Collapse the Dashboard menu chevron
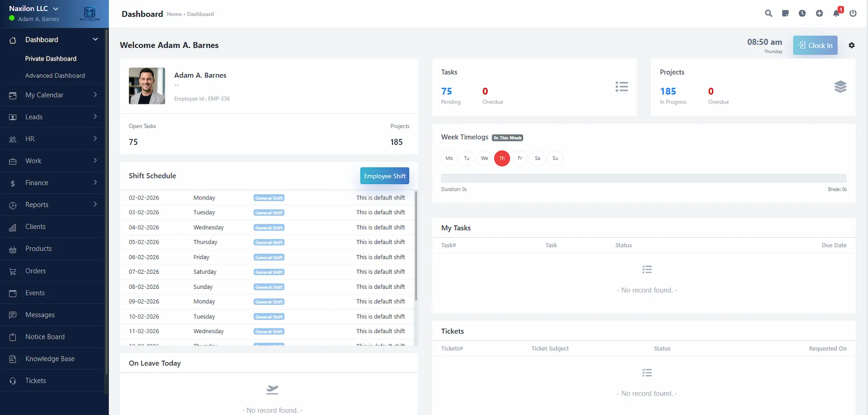 pyautogui.click(x=95, y=39)
